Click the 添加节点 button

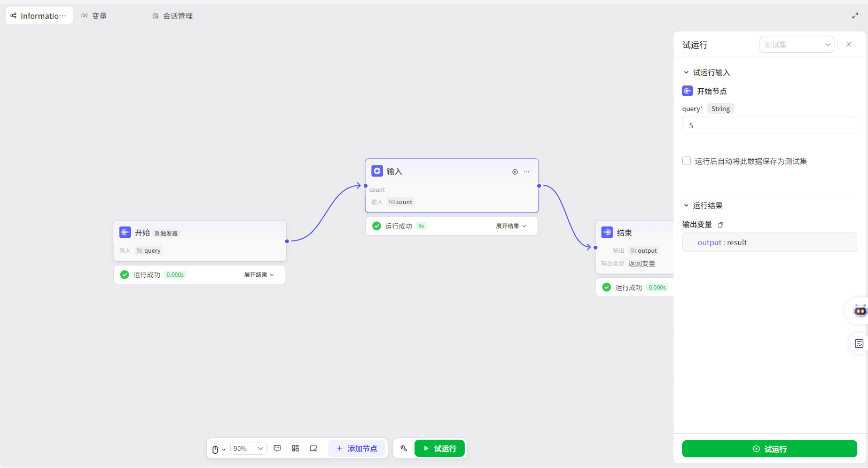click(357, 448)
